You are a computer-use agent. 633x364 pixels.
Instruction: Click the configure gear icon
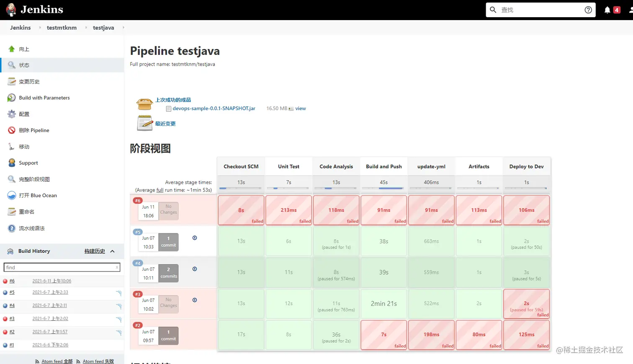click(12, 114)
